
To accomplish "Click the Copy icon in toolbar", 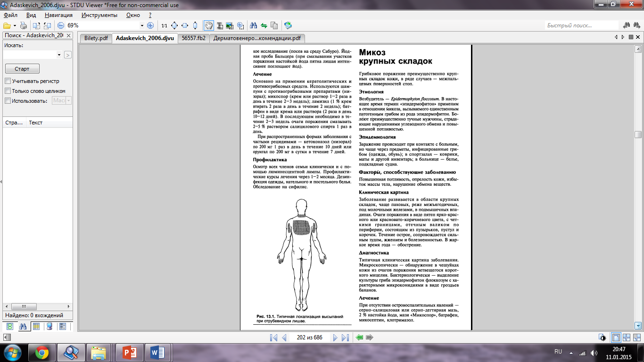I will tap(274, 25).
